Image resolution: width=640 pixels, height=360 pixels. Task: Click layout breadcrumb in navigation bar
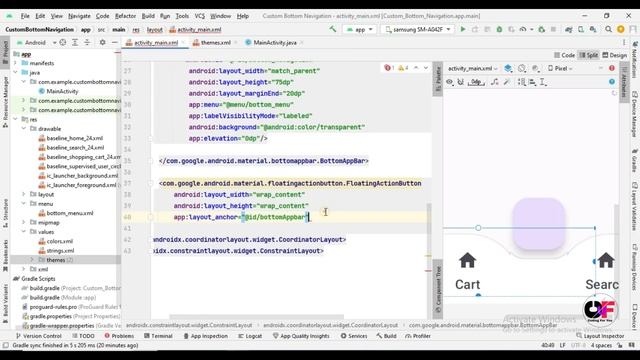coord(155,29)
